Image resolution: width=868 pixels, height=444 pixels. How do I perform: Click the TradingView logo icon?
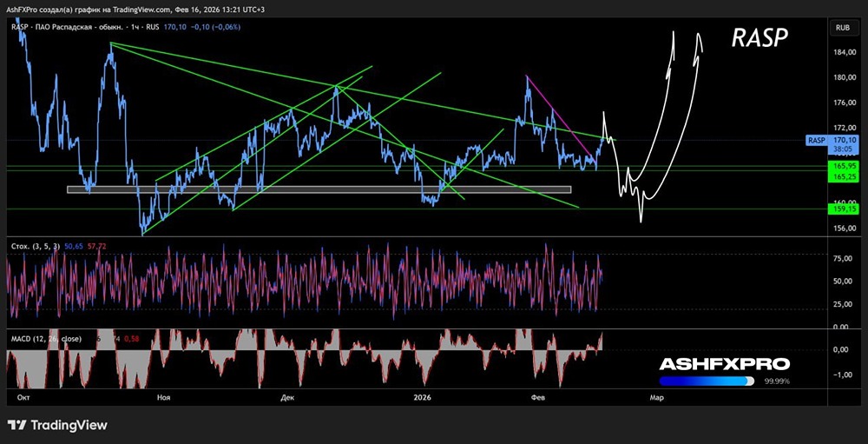tap(17, 426)
